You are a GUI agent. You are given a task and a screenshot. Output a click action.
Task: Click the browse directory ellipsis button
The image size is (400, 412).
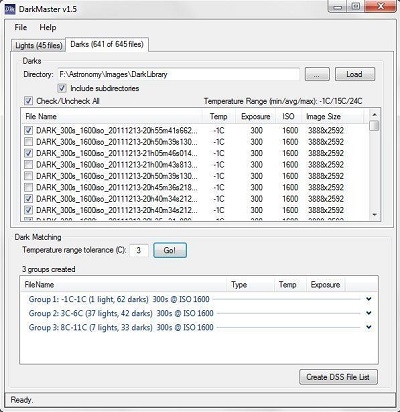tap(317, 74)
